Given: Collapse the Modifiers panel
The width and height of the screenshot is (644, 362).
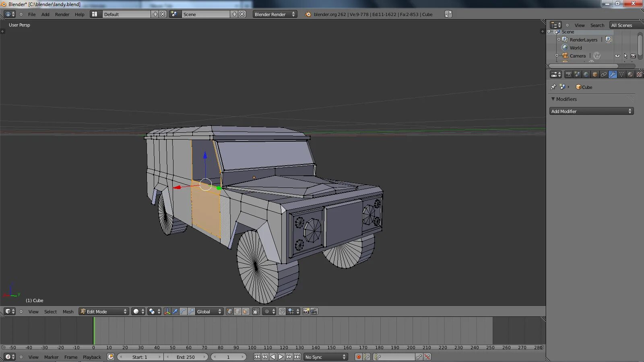Looking at the screenshot, I should click(x=553, y=99).
